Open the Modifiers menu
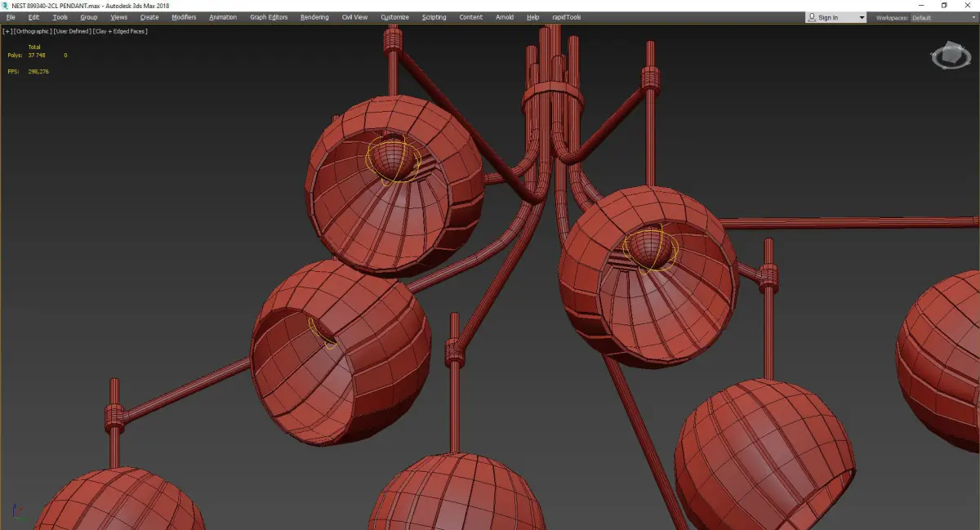980x530 pixels. (x=184, y=17)
